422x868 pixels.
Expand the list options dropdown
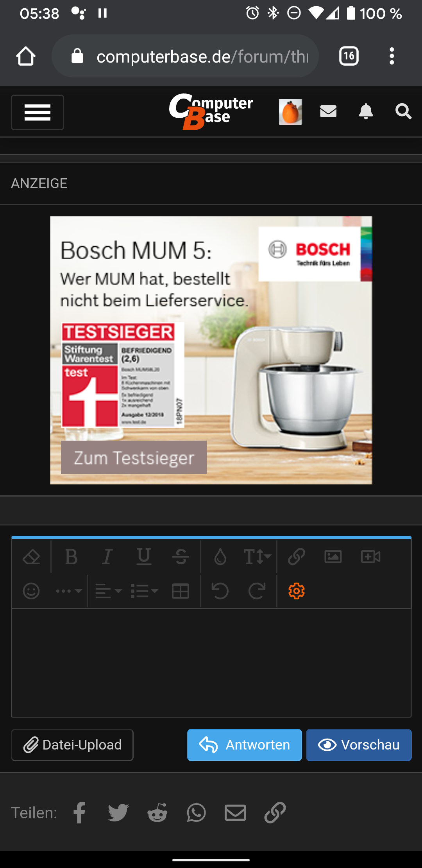144,591
